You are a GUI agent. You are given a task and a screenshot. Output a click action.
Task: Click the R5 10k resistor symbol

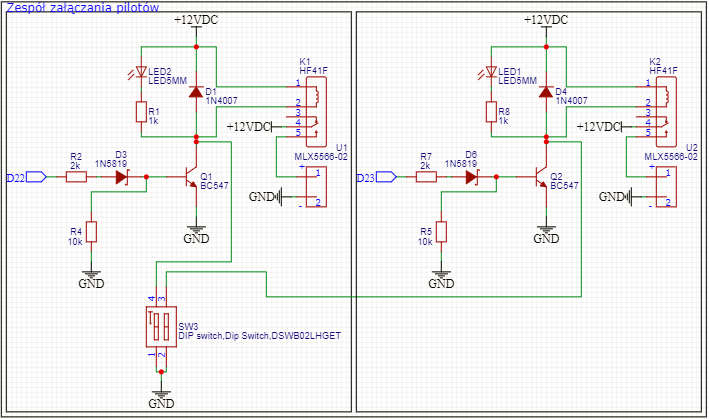(441, 231)
